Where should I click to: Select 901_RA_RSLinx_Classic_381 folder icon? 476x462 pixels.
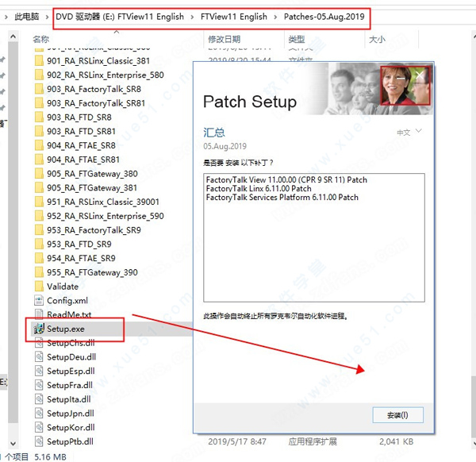[x=39, y=61]
